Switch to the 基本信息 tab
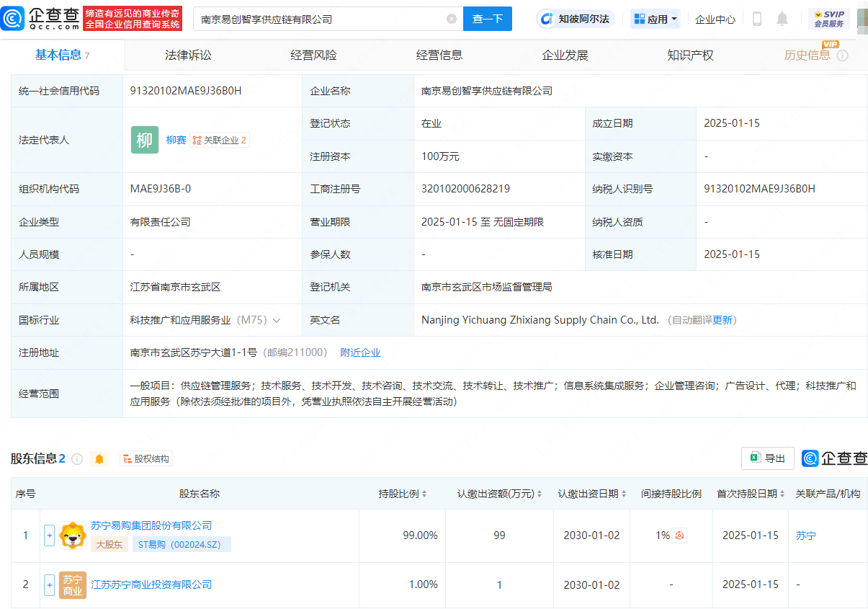The width and height of the screenshot is (868, 609). point(62,55)
